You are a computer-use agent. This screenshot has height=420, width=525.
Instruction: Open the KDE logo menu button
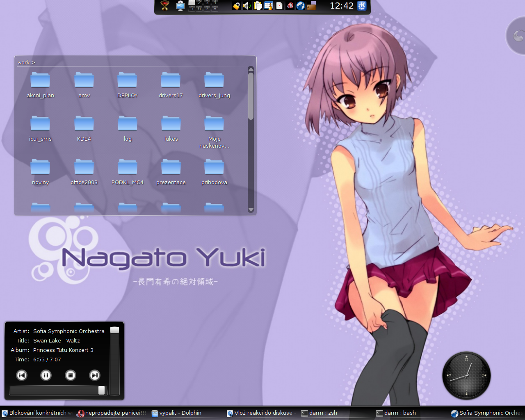coord(362,6)
